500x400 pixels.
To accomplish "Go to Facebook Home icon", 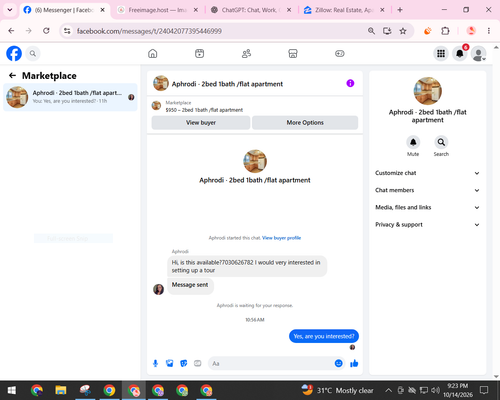I will [153, 53].
